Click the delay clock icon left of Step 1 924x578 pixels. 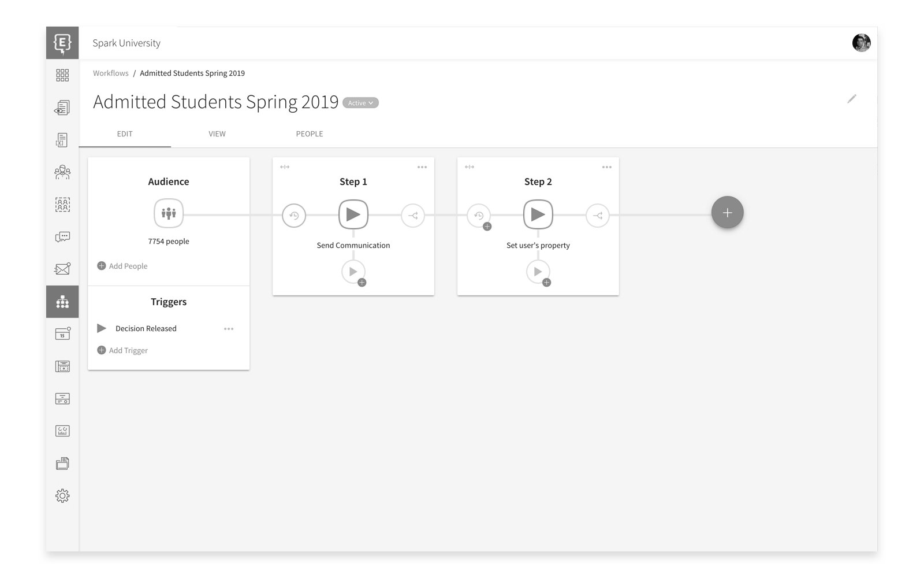coord(295,215)
